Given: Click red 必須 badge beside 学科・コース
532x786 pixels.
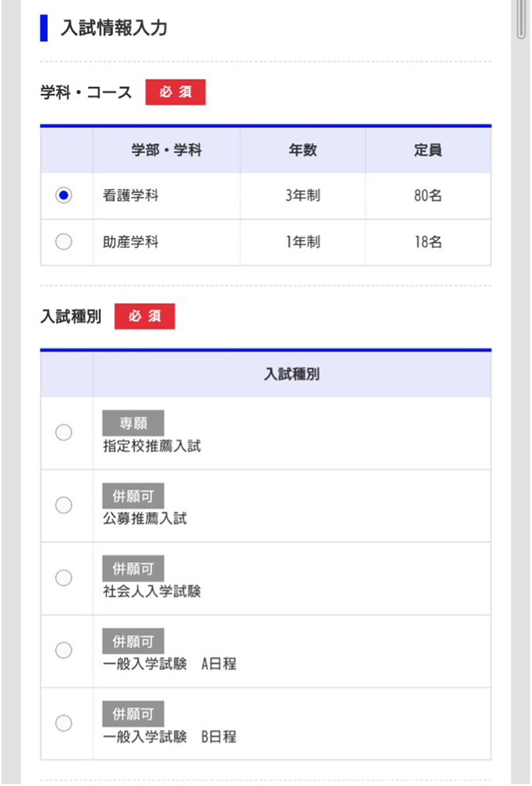Looking at the screenshot, I should tap(175, 92).
